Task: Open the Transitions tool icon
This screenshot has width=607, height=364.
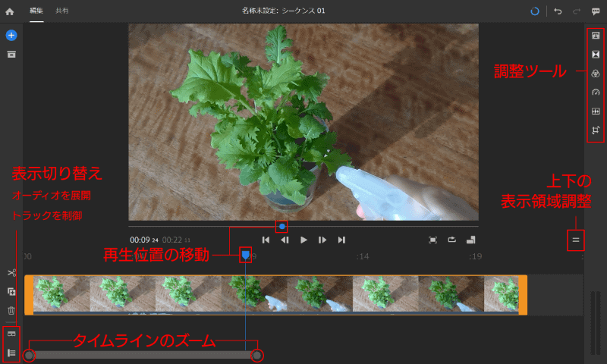Action: (x=596, y=54)
